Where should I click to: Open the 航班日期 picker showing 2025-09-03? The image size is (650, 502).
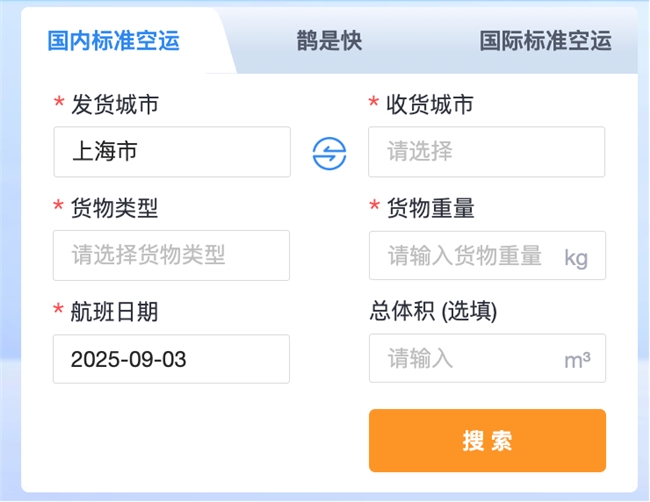click(171, 359)
